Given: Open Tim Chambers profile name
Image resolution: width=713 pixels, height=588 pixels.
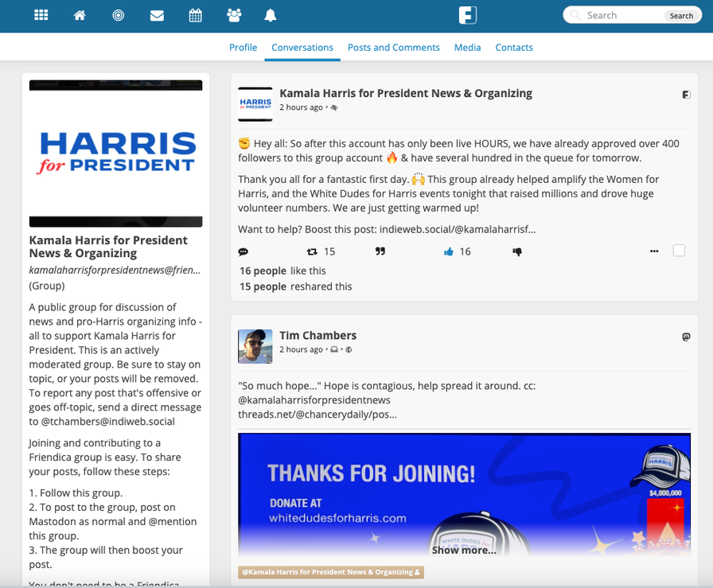Looking at the screenshot, I should [318, 336].
